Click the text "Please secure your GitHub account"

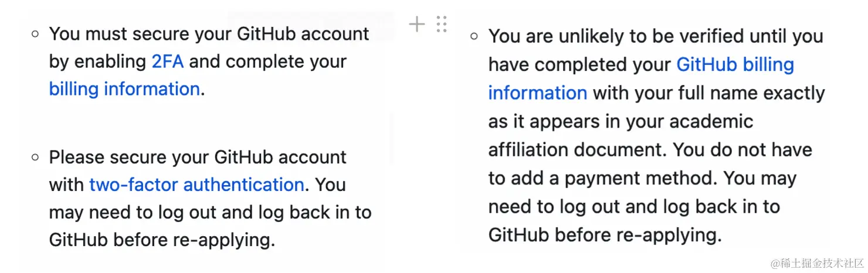coord(198,157)
